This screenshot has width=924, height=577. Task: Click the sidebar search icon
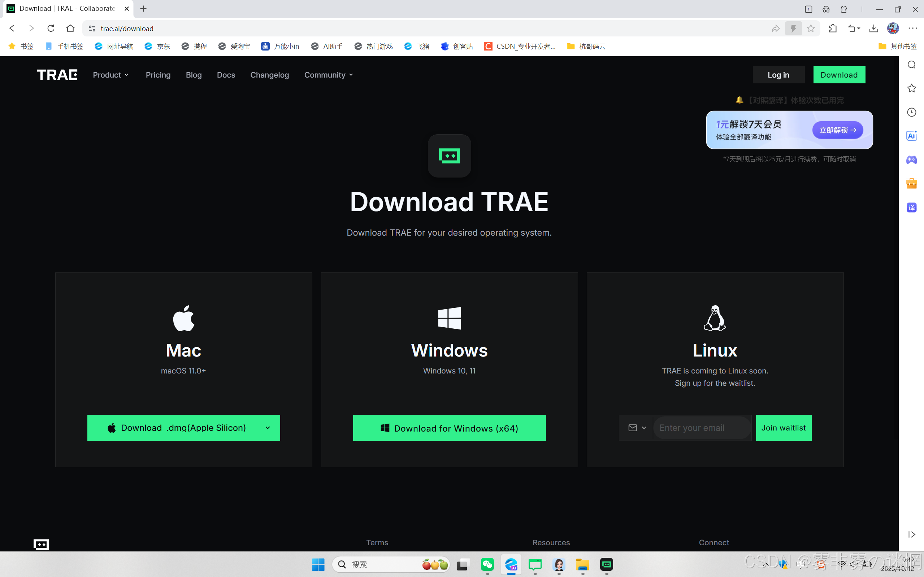(x=911, y=65)
